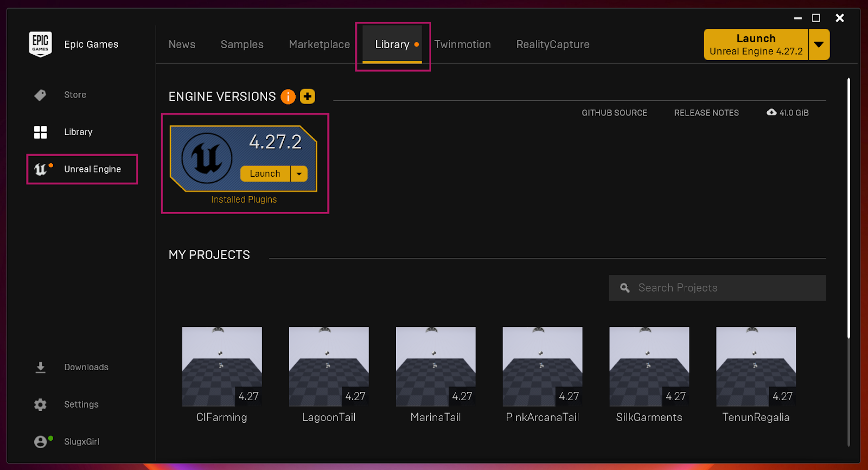Click the Downloads label in sidebar
This screenshot has height=470, width=868.
[86, 367]
